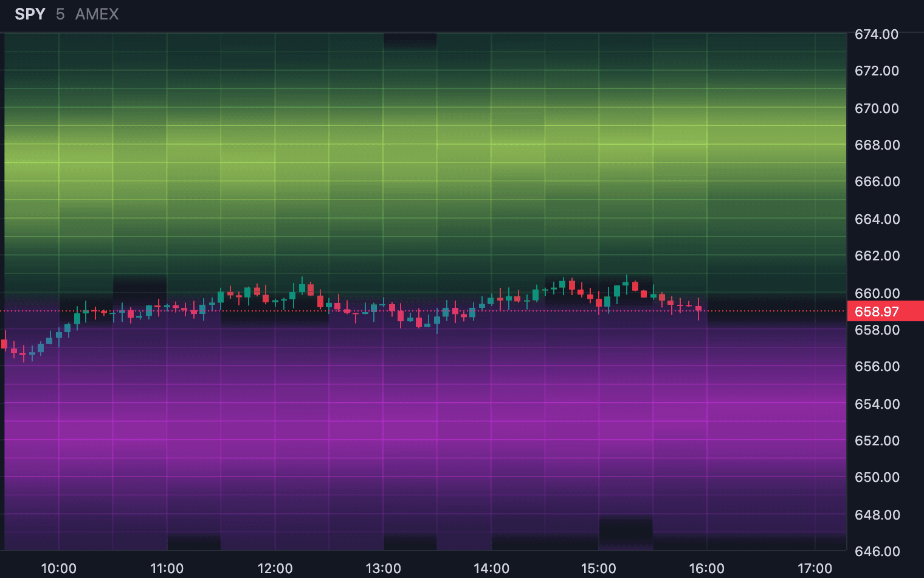Select the 5 minute interval label
The height and width of the screenshot is (578, 924).
60,14
